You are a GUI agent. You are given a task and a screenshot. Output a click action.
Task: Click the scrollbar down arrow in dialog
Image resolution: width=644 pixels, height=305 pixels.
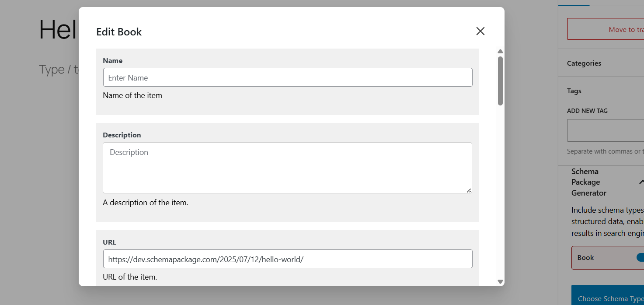500,282
